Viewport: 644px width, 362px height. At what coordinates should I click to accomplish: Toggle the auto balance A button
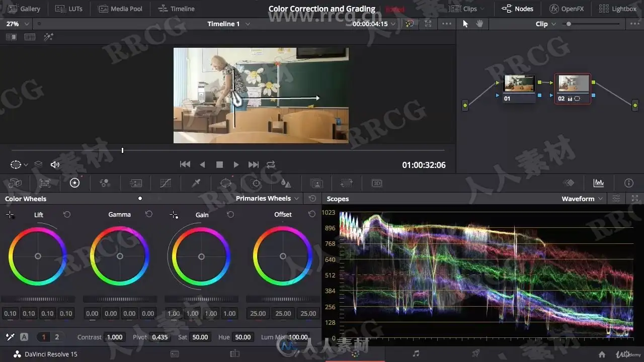(x=24, y=337)
